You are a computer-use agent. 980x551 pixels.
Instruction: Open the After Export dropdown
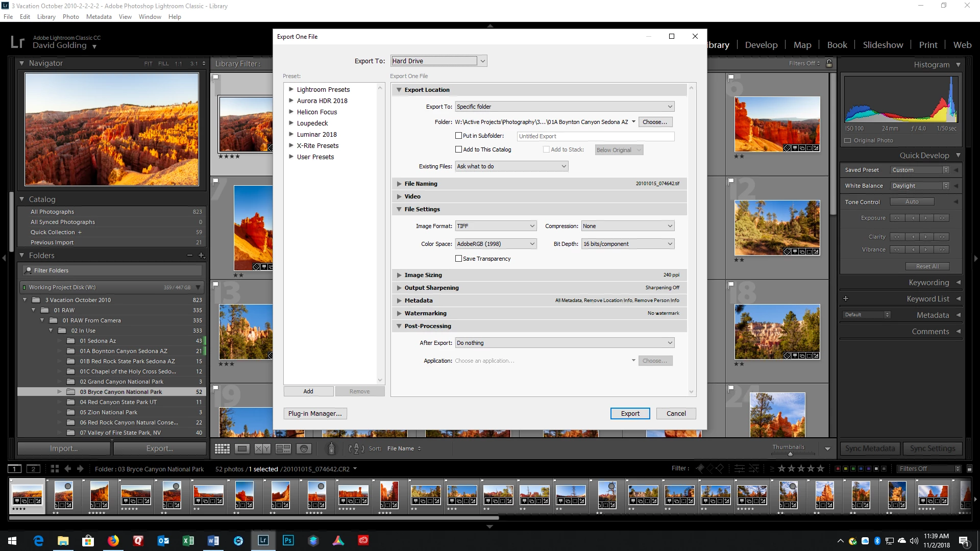[565, 343]
